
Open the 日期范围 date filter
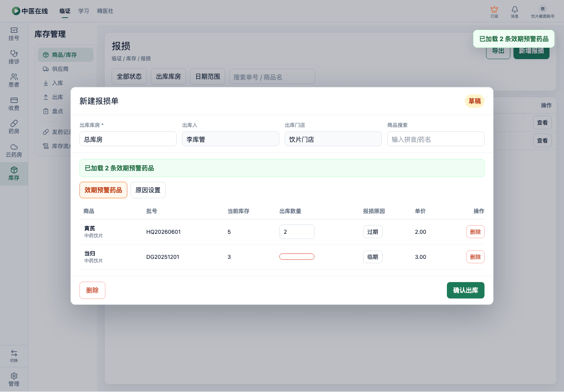pyautogui.click(x=208, y=76)
